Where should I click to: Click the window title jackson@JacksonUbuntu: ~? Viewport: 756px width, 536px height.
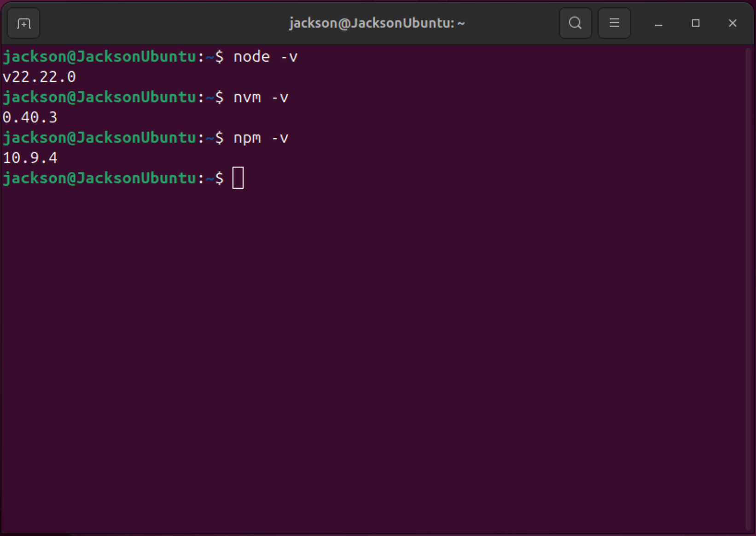pos(377,23)
